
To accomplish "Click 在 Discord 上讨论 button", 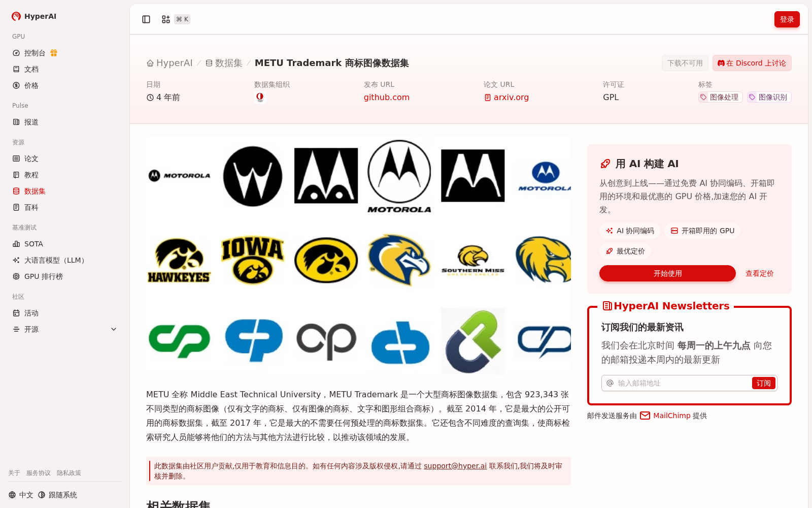I will [x=752, y=63].
